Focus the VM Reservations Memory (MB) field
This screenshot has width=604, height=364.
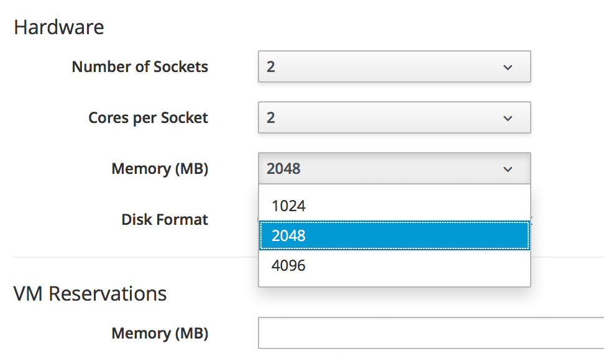430,334
